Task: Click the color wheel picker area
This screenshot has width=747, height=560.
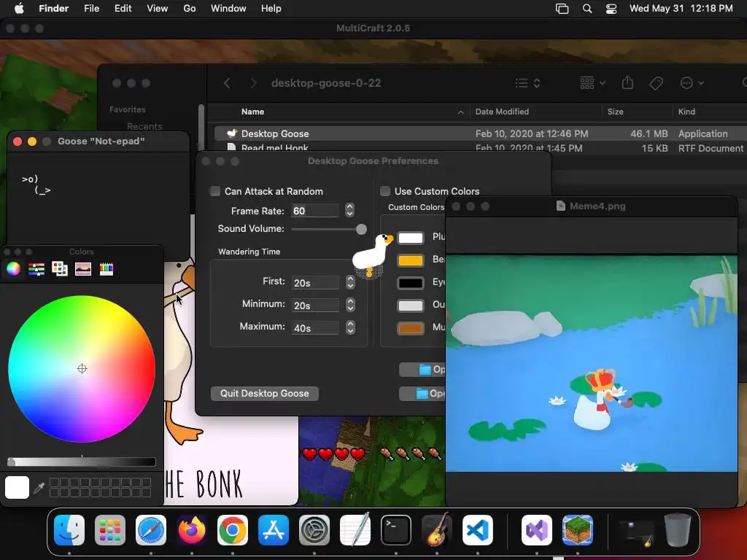Action: tap(82, 368)
